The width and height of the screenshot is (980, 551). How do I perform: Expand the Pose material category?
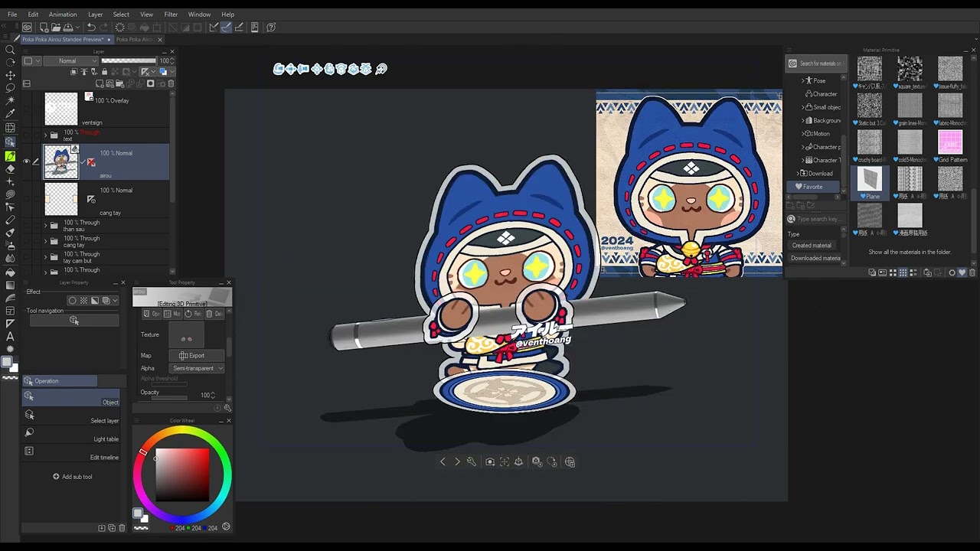click(802, 80)
